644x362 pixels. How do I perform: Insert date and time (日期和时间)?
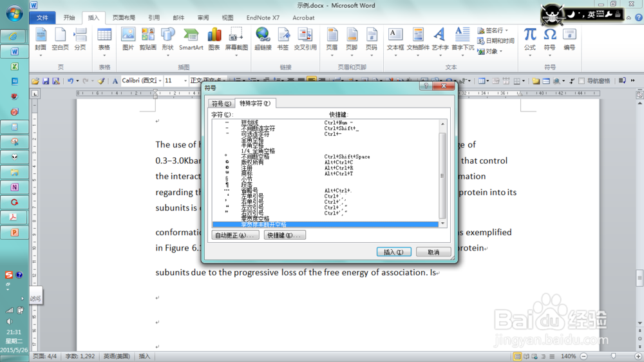(x=496, y=41)
